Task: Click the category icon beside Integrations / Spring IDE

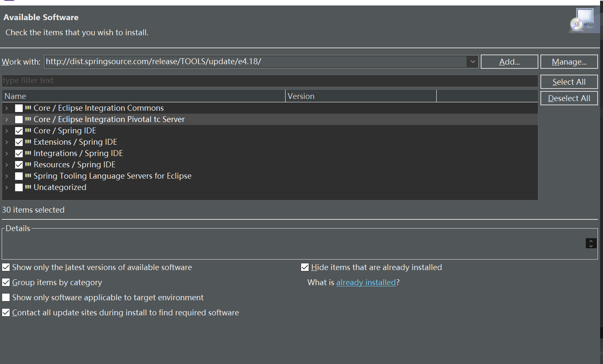Action: 28,153
